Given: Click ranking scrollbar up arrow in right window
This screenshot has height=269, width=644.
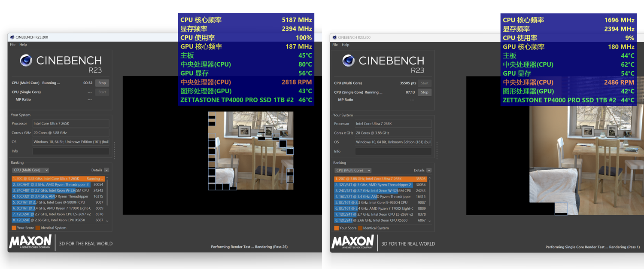Looking at the screenshot, I should (x=430, y=178).
